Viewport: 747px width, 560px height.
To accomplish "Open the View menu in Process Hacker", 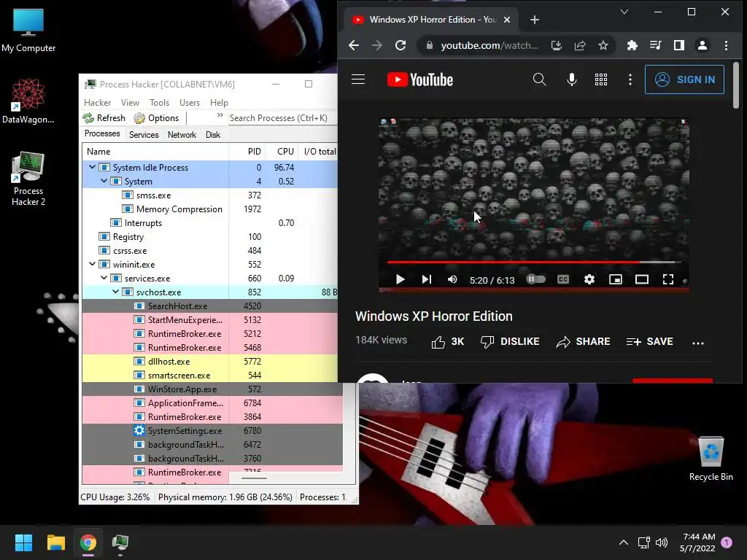I will (130, 102).
